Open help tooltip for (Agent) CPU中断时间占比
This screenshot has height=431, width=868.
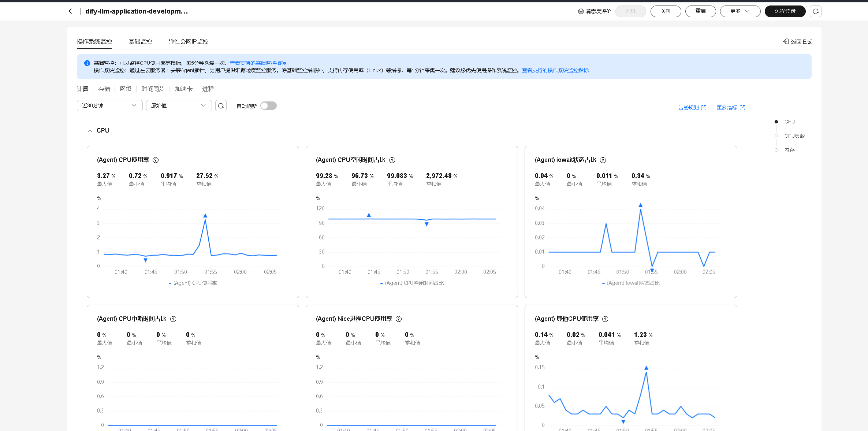(173, 319)
